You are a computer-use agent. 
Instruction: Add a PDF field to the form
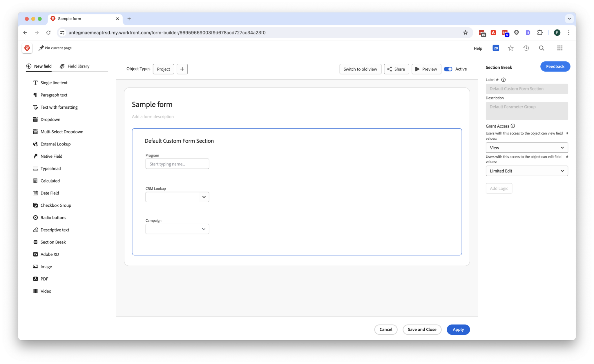click(45, 279)
